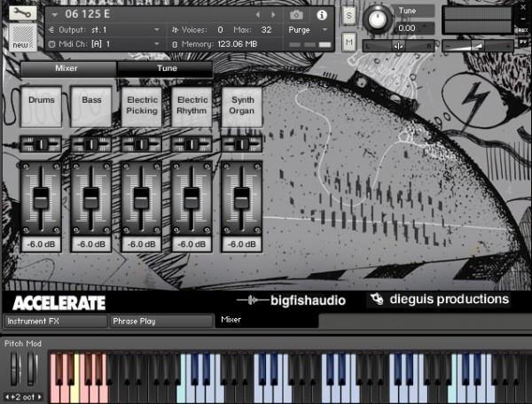Click the AUX button at right edge
This screenshot has width=532, height=404.
click(x=523, y=30)
